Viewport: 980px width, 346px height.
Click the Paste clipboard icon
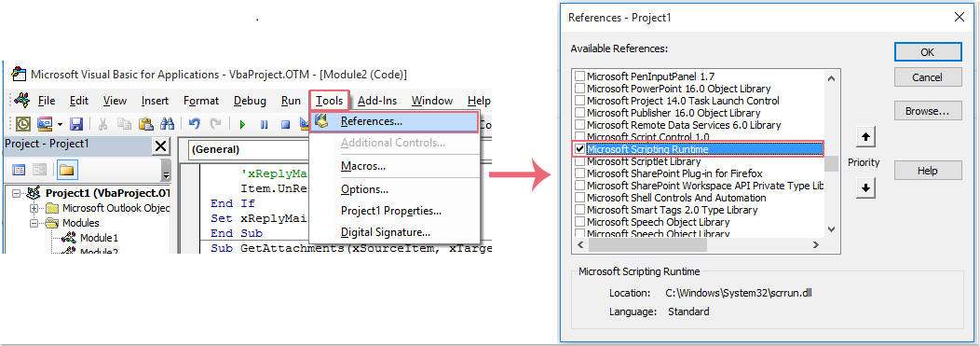[145, 123]
